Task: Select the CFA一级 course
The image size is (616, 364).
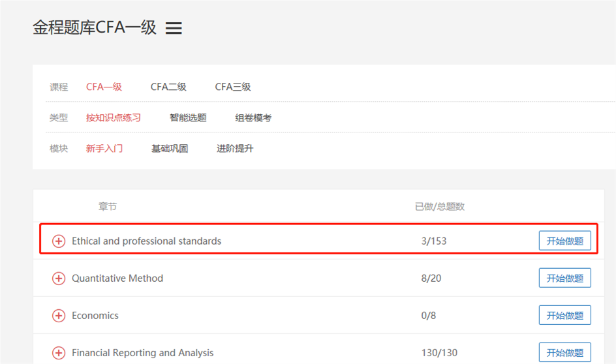Action: click(x=104, y=87)
